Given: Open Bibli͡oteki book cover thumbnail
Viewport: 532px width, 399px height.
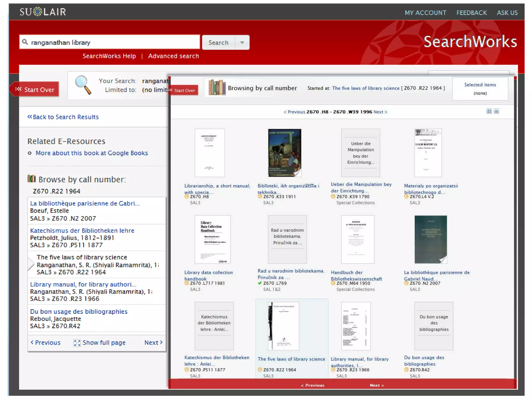Looking at the screenshot, I should 284,153.
